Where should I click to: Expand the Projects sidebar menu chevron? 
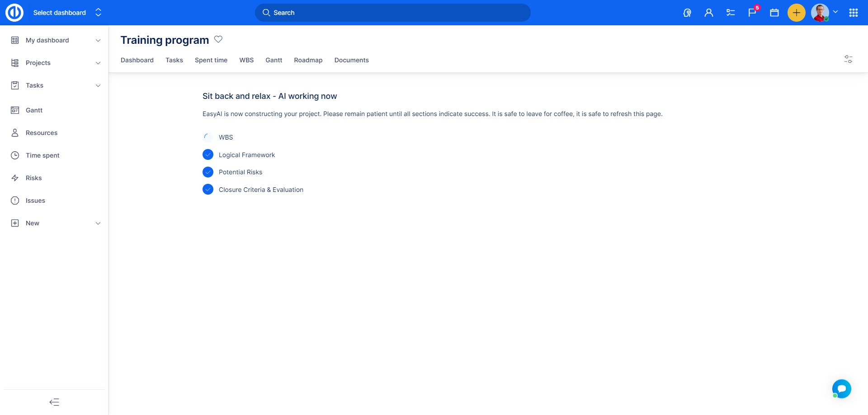point(98,63)
